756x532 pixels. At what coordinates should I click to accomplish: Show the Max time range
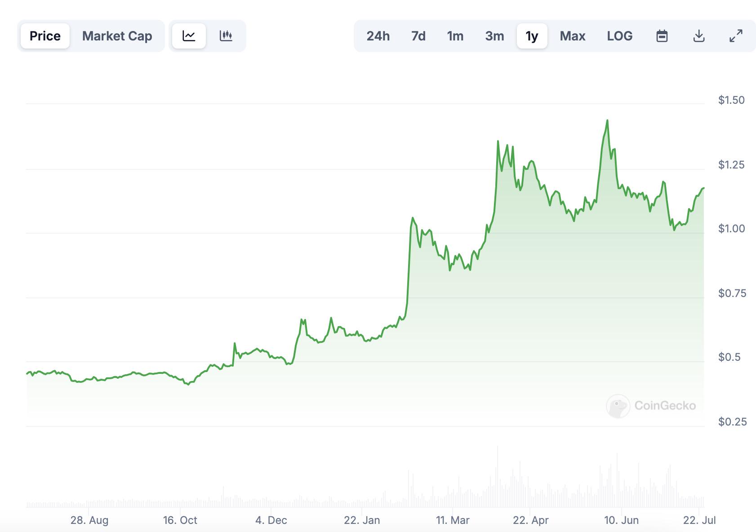click(x=572, y=36)
